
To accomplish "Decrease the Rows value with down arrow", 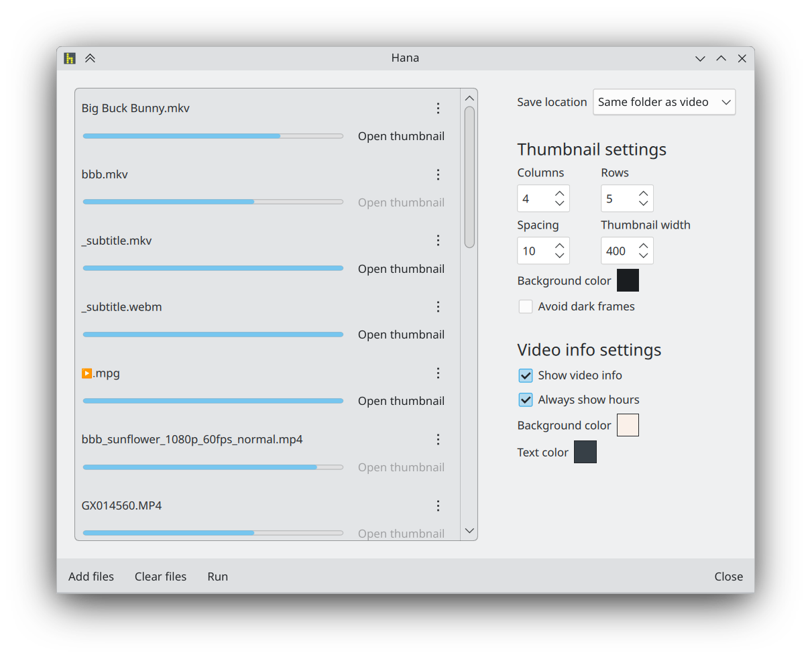I will (644, 204).
